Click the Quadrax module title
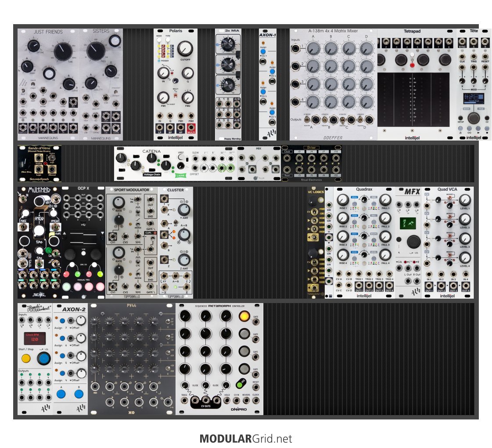Image resolution: width=492 pixels, height=448 pixels. (x=364, y=189)
